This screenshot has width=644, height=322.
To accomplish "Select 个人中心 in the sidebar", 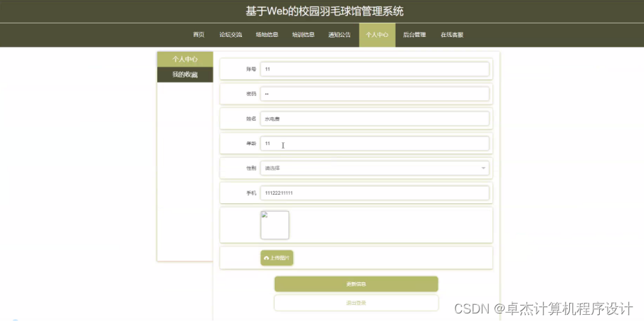I will [x=185, y=59].
